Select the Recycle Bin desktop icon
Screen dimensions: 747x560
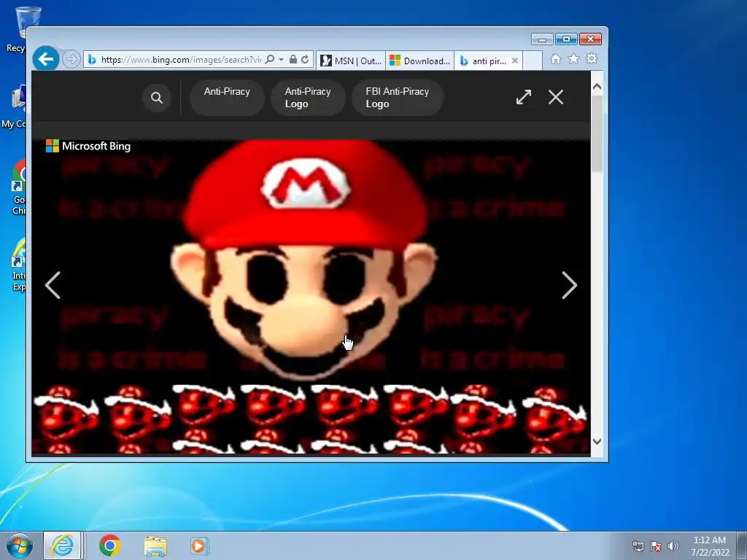coord(20,29)
